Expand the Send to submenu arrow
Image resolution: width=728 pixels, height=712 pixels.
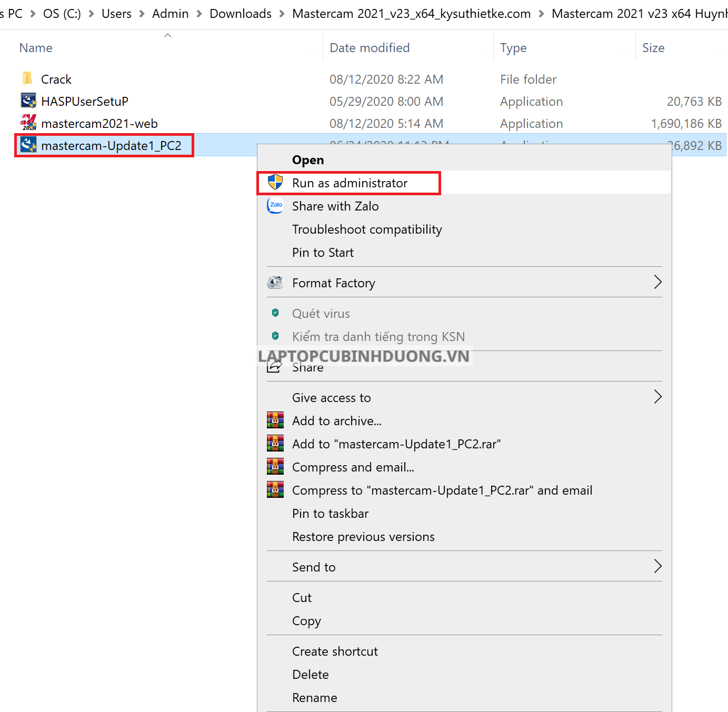657,566
